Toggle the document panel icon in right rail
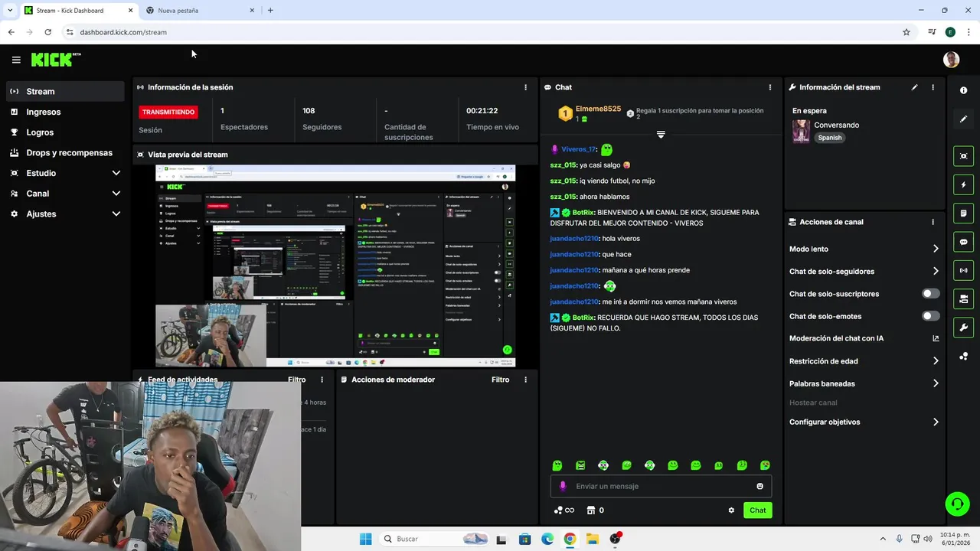The image size is (980, 551). point(963,213)
